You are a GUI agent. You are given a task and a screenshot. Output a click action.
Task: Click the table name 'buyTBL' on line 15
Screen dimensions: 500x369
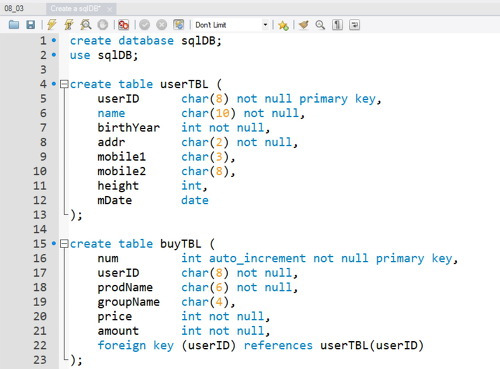click(x=181, y=244)
